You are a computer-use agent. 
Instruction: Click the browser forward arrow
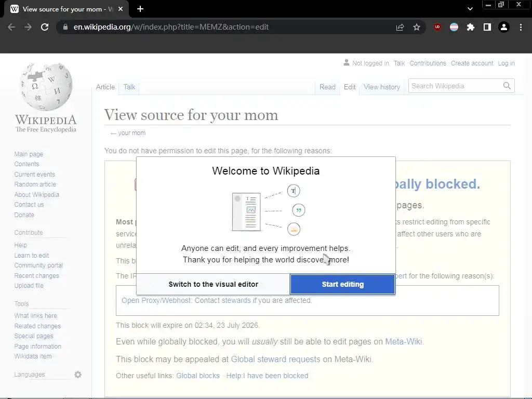(x=28, y=27)
